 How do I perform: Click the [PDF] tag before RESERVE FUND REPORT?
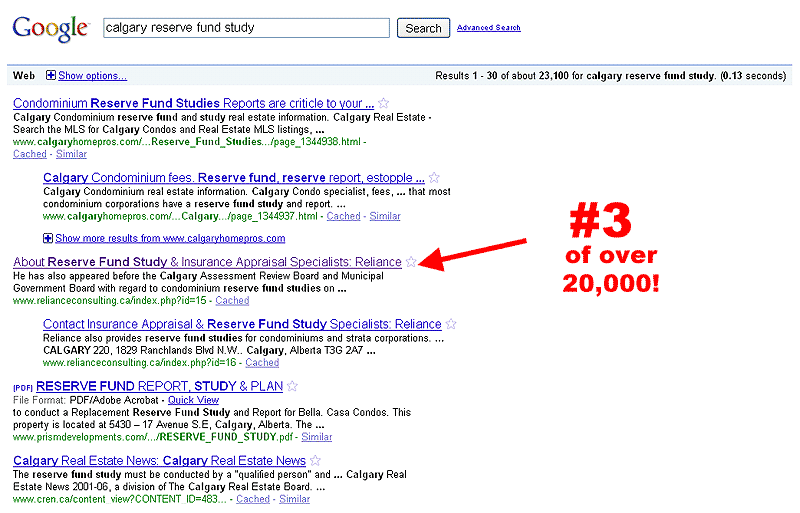tap(22, 388)
